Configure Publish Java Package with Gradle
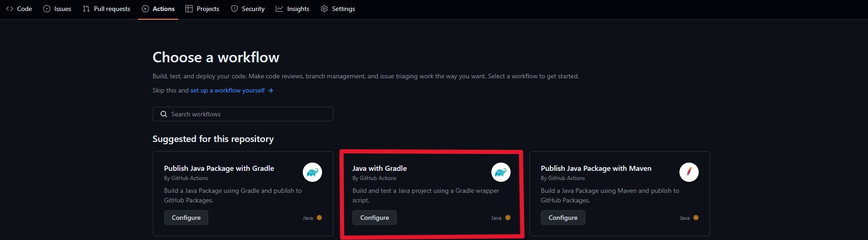The image size is (868, 240). 186,218
